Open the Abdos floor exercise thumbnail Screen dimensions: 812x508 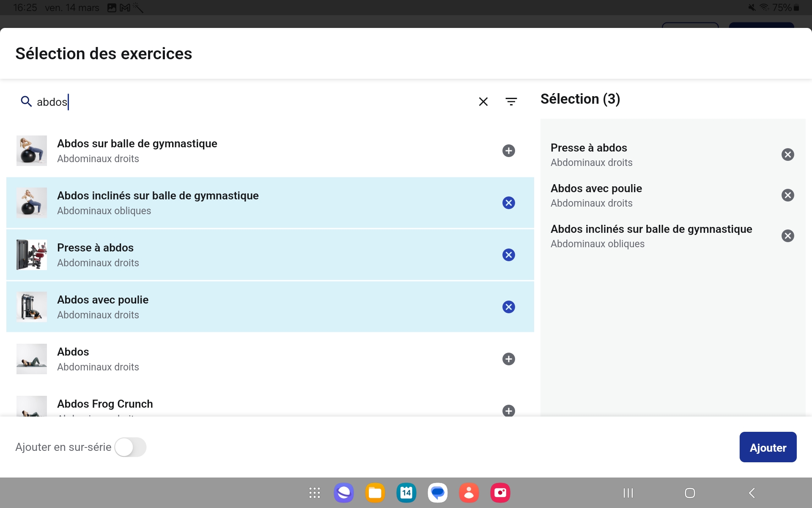click(x=32, y=359)
